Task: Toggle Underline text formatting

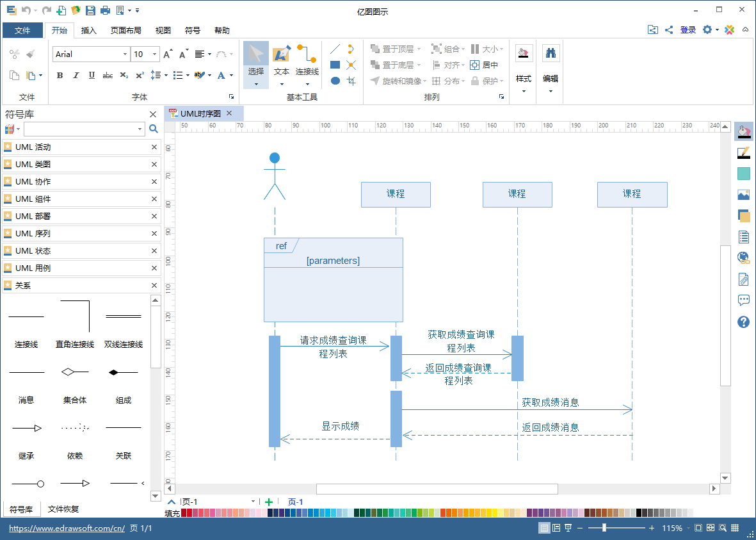Action: [x=92, y=76]
